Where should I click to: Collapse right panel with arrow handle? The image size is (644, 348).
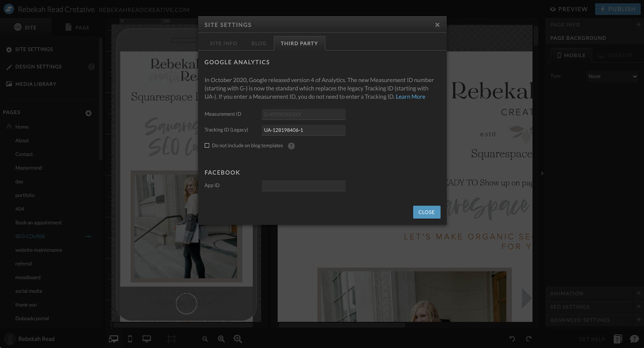542,174
